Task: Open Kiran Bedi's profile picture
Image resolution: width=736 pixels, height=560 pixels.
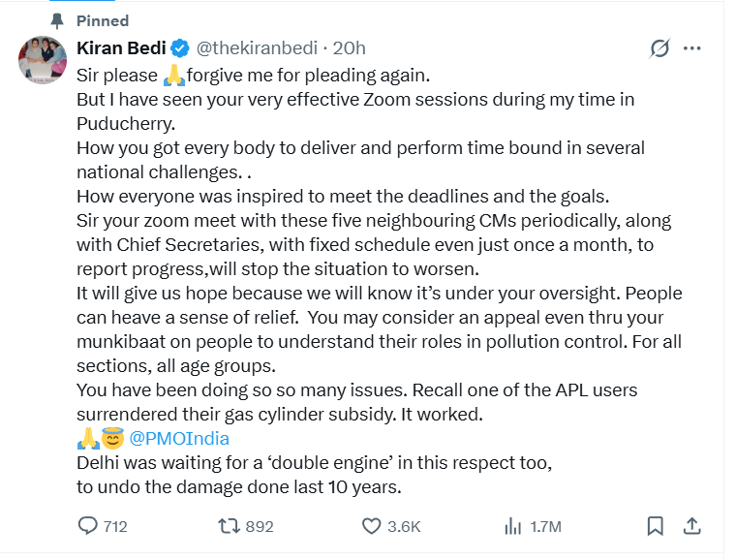Action: coord(43,62)
